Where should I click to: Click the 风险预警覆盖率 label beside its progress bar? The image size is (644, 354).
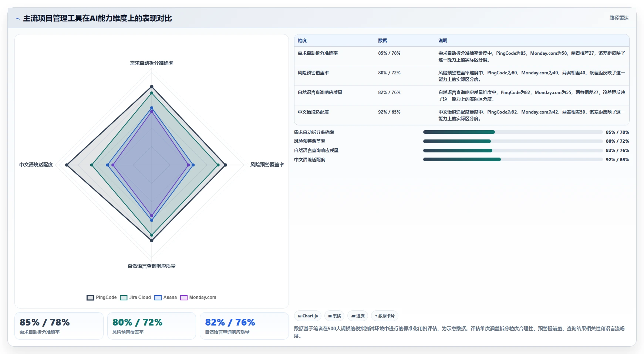pos(310,141)
